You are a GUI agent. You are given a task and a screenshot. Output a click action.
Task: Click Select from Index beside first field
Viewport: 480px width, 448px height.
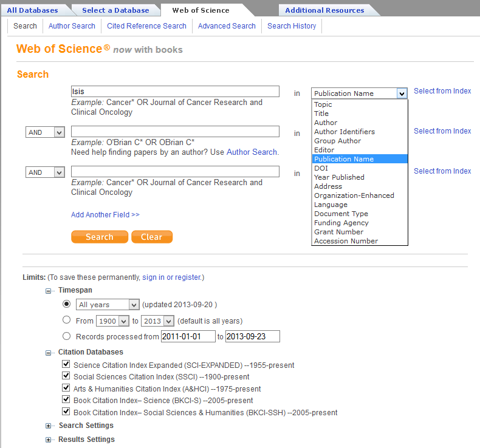[442, 91]
